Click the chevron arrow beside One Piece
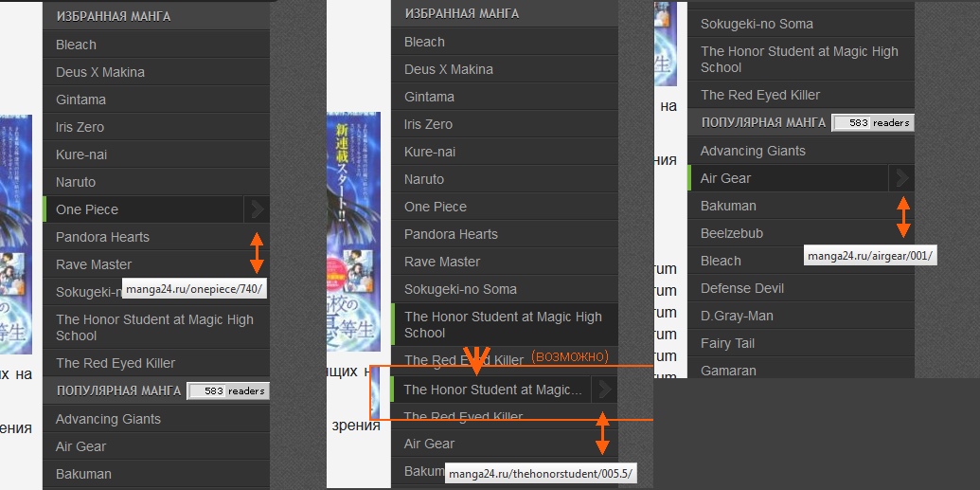This screenshot has width=980, height=490. (257, 209)
